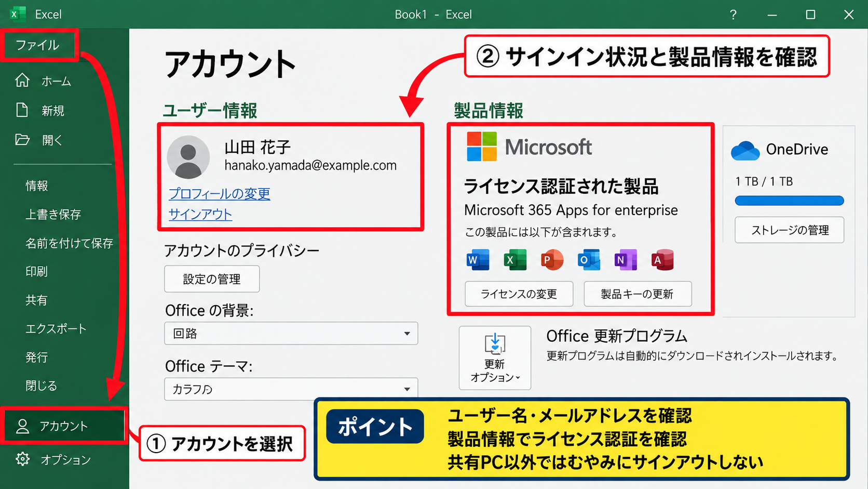Click the Outlook app icon
868x489 pixels.
589,260
